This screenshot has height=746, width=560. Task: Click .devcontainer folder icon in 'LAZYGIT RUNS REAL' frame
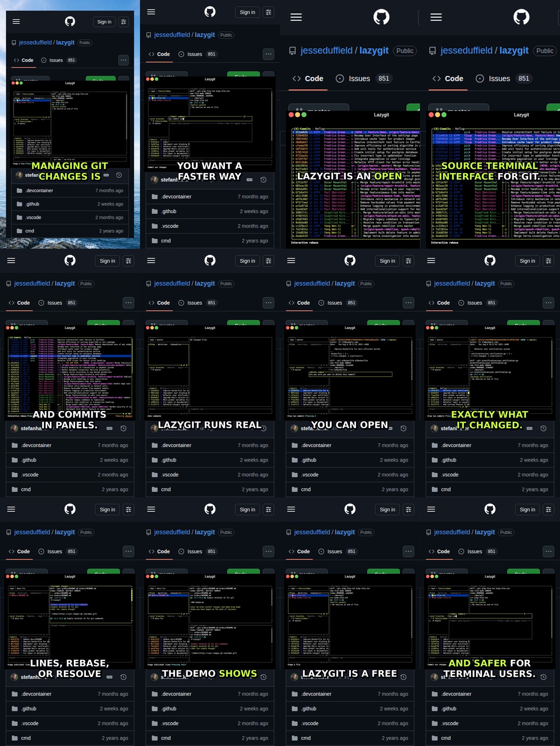point(154,445)
